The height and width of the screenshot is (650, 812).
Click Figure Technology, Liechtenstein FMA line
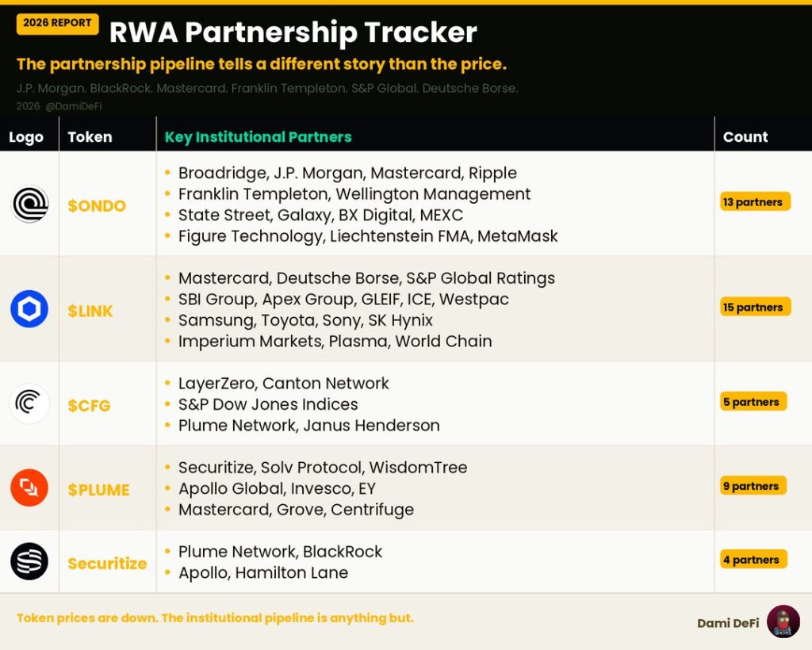point(368,236)
